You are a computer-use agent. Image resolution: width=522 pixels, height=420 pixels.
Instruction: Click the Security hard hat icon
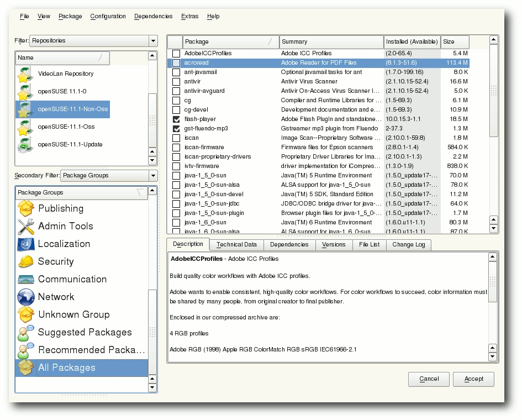[x=26, y=261]
